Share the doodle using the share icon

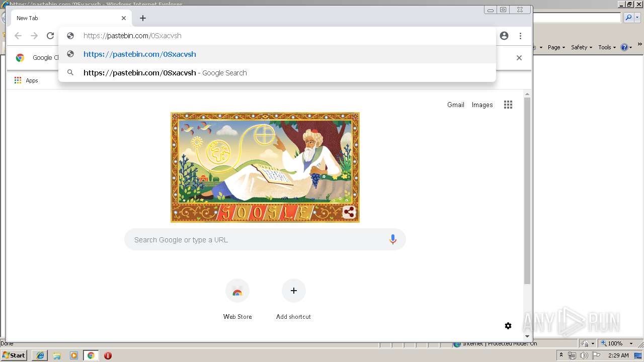tap(349, 212)
